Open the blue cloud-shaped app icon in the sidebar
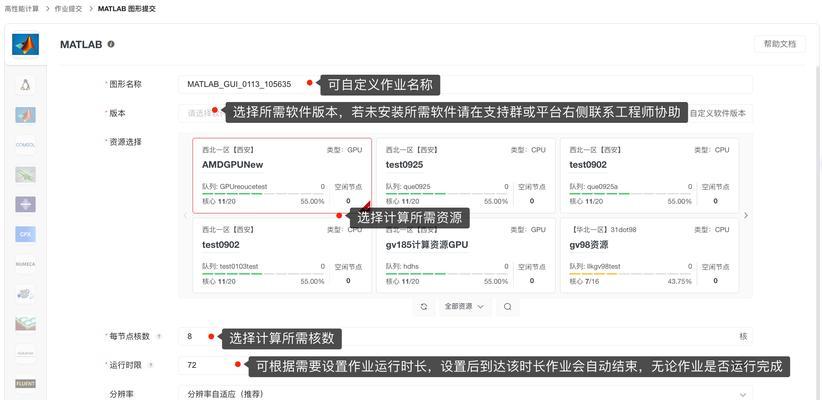Screen dimensions: 822x400 (x=25, y=294)
